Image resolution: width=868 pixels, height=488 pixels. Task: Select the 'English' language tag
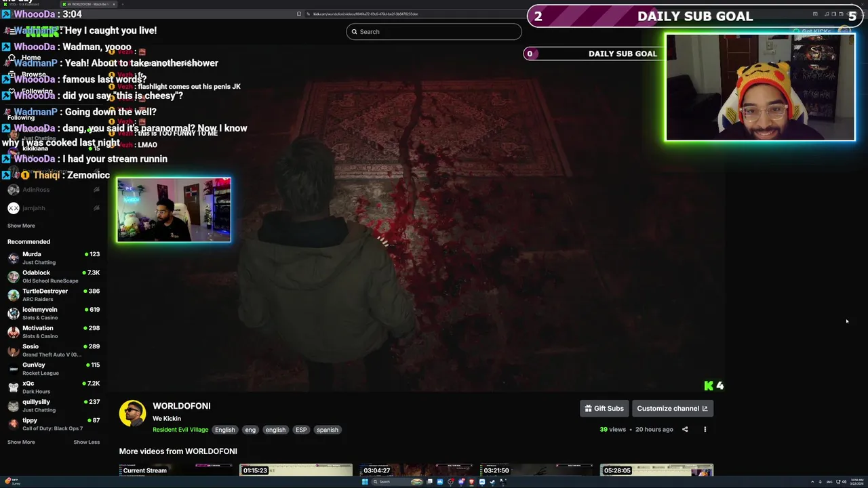(224, 430)
